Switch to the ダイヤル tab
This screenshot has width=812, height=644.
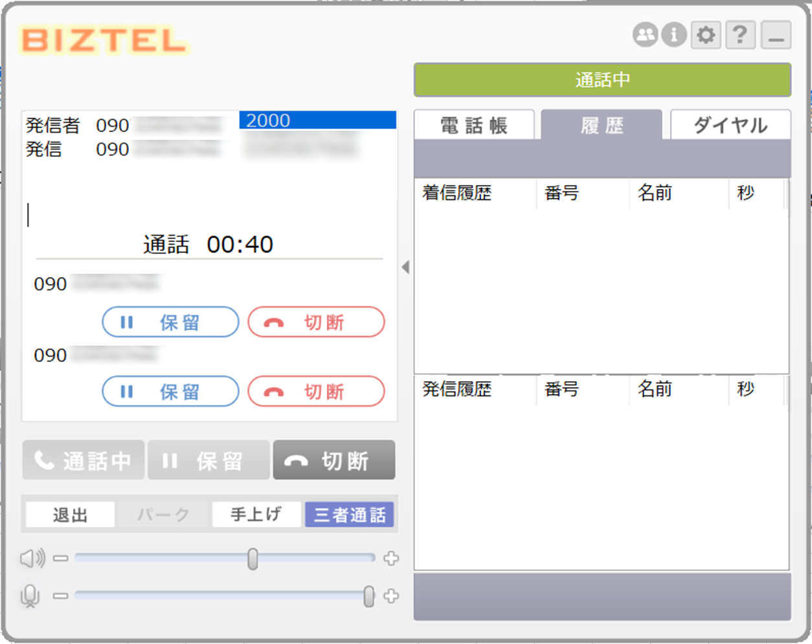pyautogui.click(x=730, y=125)
